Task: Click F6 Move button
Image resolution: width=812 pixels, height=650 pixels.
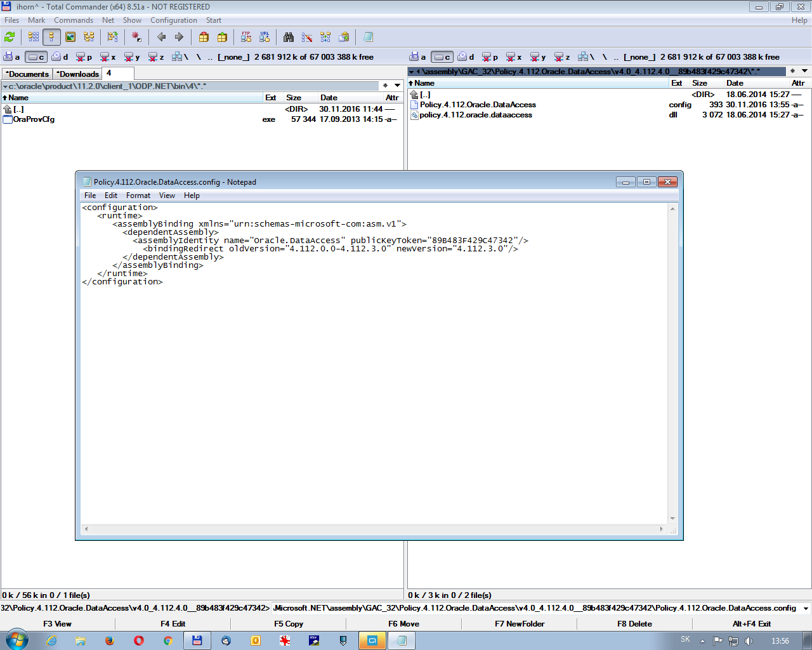Action: click(404, 624)
